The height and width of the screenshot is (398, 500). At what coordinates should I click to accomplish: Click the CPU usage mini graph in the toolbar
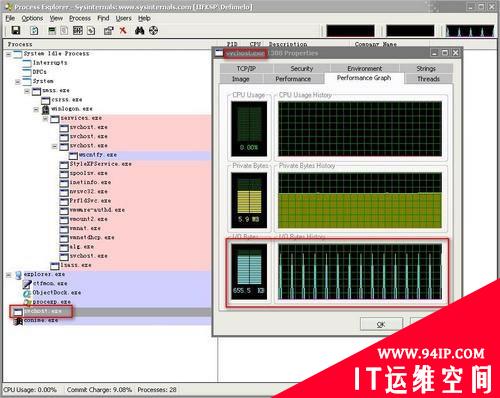coord(350,31)
